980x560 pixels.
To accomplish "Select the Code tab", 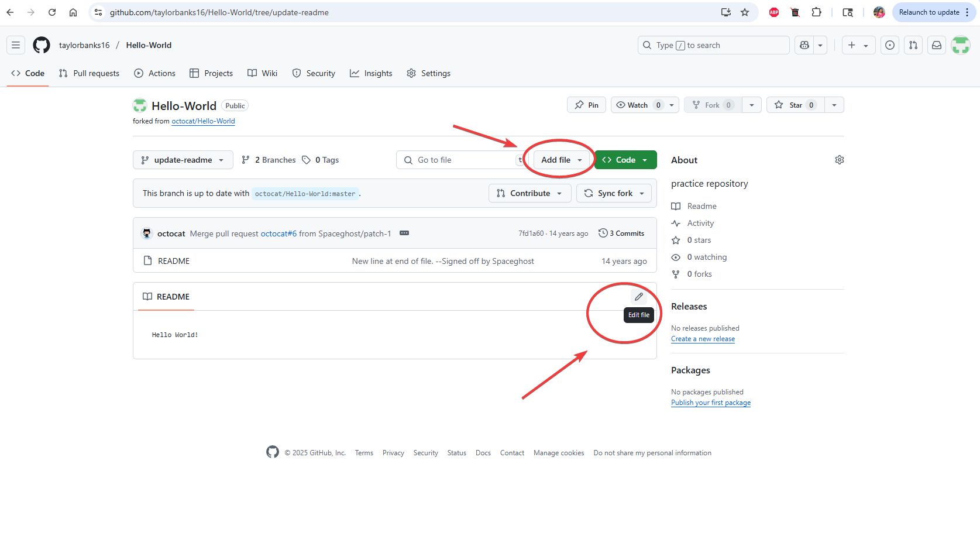I will (x=27, y=73).
